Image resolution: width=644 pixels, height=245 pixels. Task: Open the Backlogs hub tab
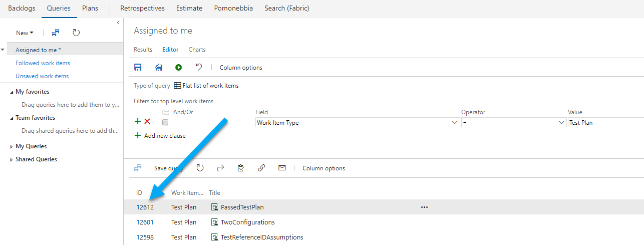pos(21,9)
